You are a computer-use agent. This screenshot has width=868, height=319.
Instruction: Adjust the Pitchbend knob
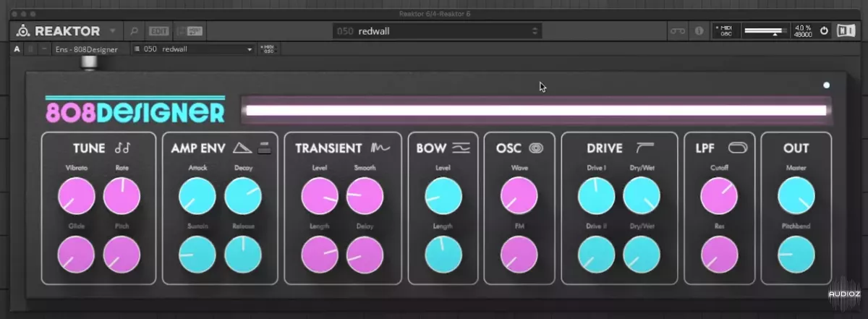[796, 255]
